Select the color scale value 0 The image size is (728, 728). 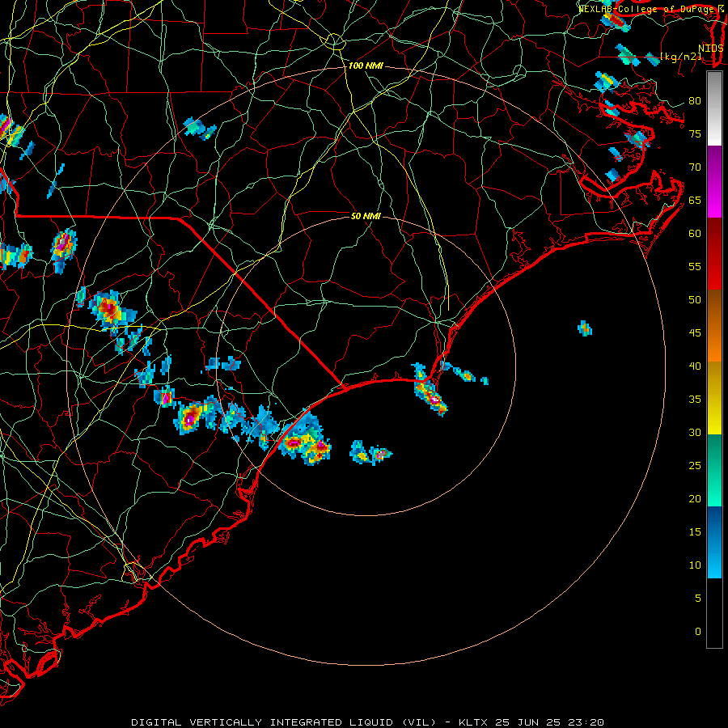698,632
